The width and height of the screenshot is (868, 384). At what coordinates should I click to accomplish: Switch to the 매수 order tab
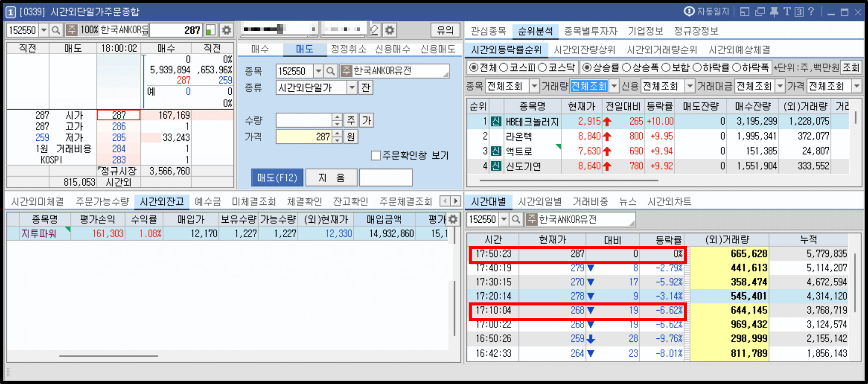point(260,49)
